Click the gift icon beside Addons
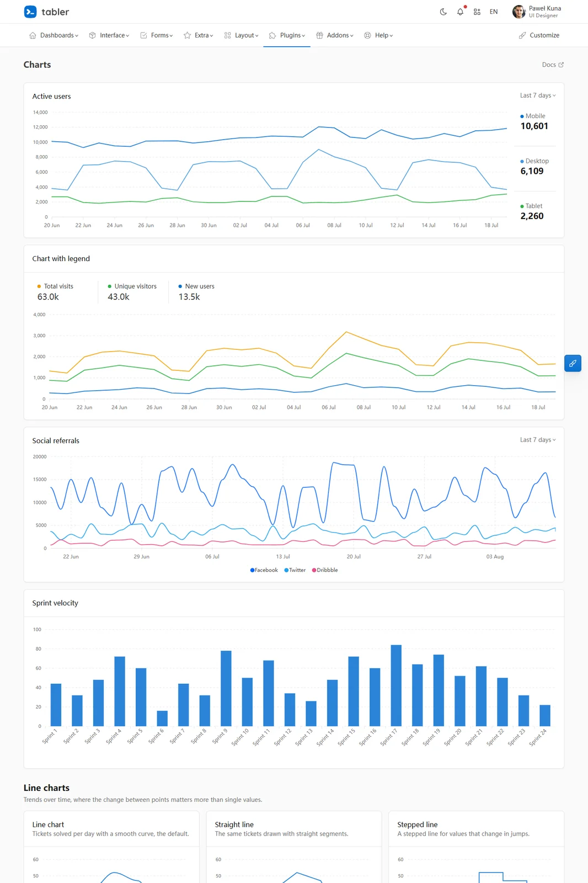The width and height of the screenshot is (588, 883). 319,35
